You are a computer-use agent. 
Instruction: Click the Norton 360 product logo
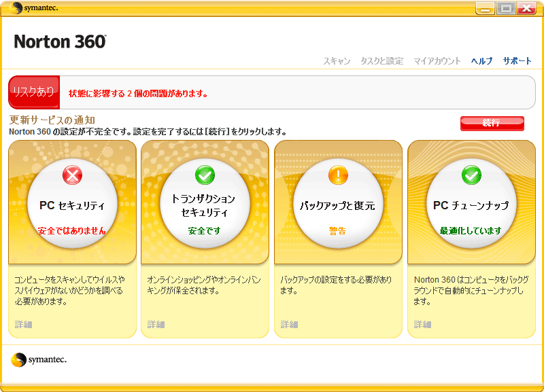coord(60,41)
